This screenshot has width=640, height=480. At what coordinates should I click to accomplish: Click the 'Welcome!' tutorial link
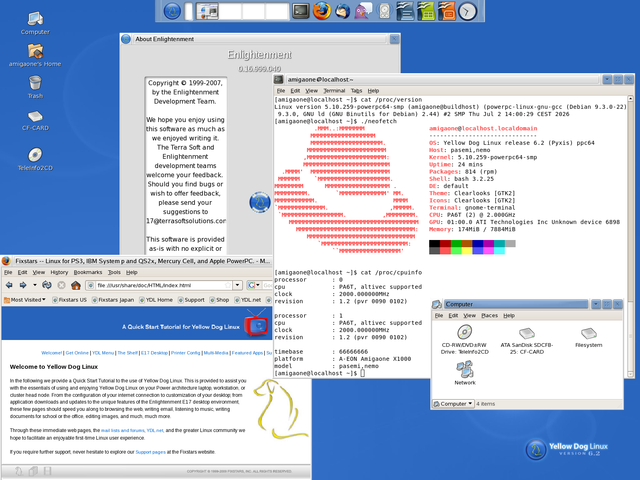(51, 353)
